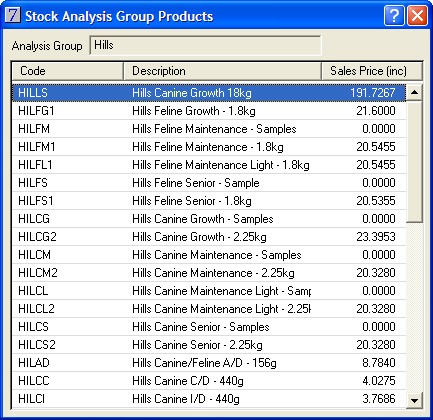Click the scrollbar up arrow
The width and height of the screenshot is (433, 420).
point(414,92)
